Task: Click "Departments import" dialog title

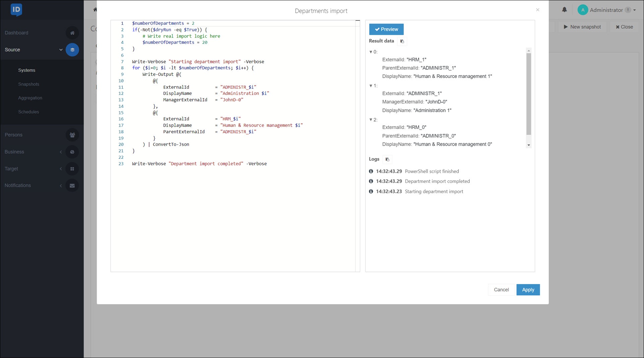Action: 321,11
